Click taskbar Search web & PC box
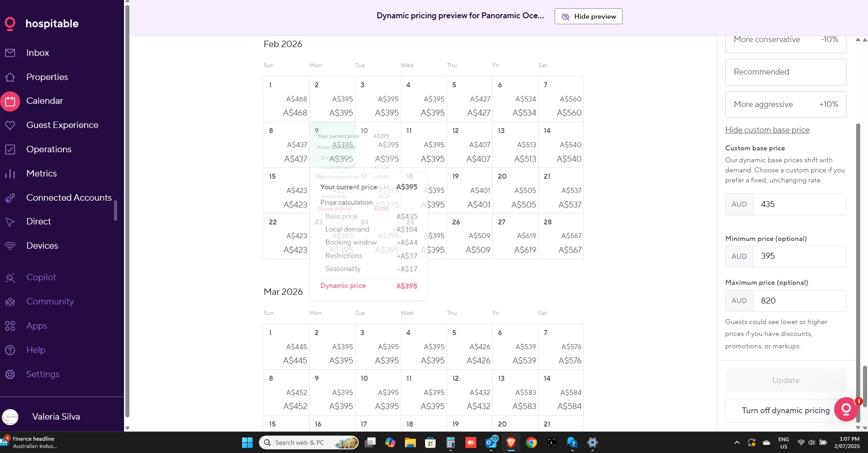The height and width of the screenshot is (453, 868). (x=309, y=442)
